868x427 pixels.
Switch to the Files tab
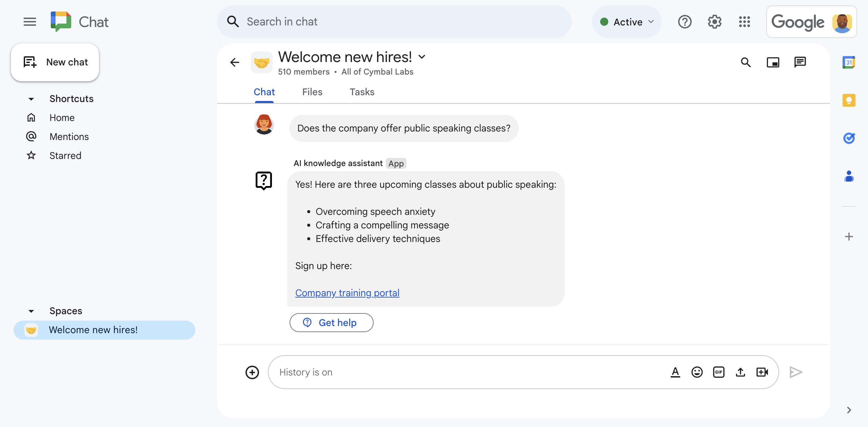312,92
